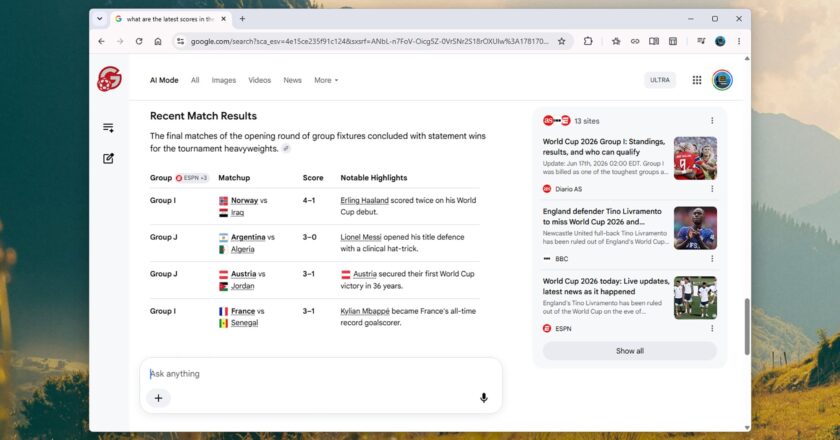Close the current Chrome tab

click(223, 19)
